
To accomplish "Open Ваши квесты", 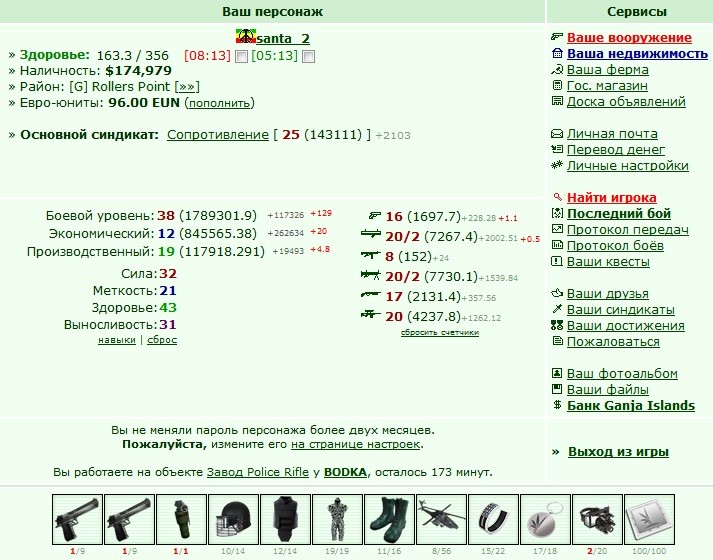I will click(608, 261).
